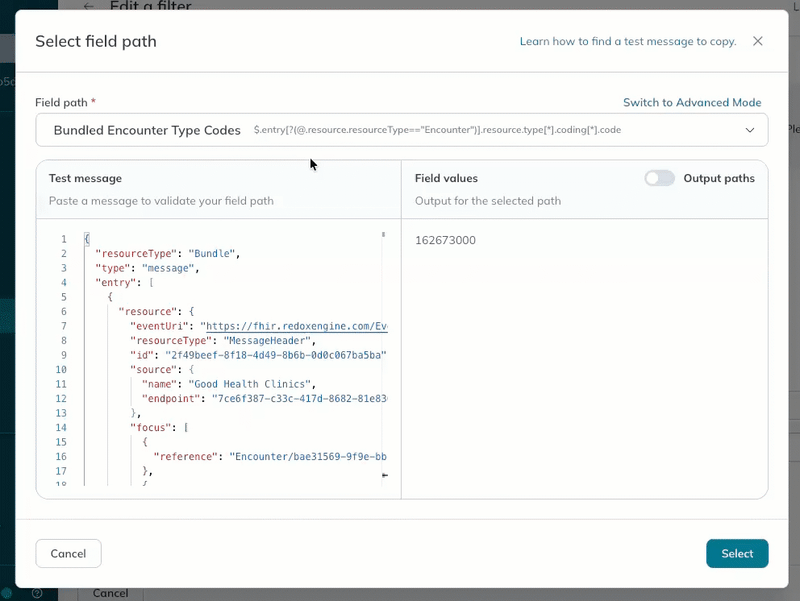Click the "endpoint" line in JSON

tap(264, 399)
